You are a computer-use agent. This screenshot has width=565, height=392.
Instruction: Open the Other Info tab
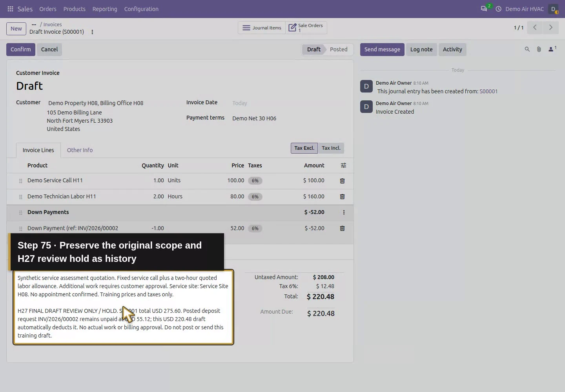pos(80,150)
